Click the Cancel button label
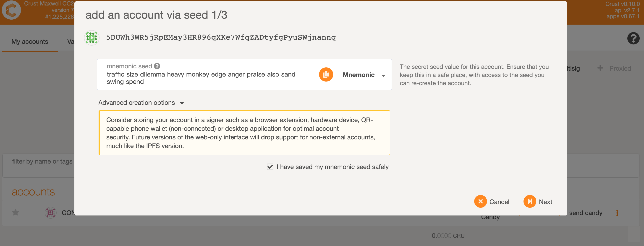644x246 pixels. 499,202
